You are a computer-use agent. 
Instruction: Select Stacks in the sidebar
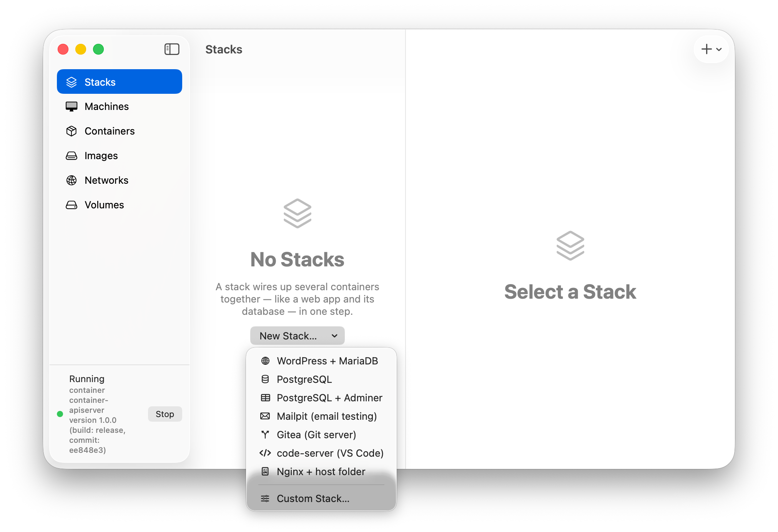(120, 82)
